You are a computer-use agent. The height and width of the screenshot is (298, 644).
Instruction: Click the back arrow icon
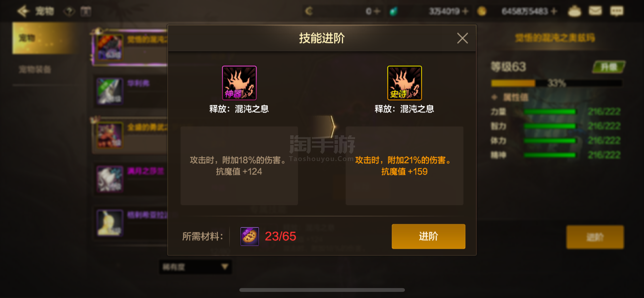[23, 11]
